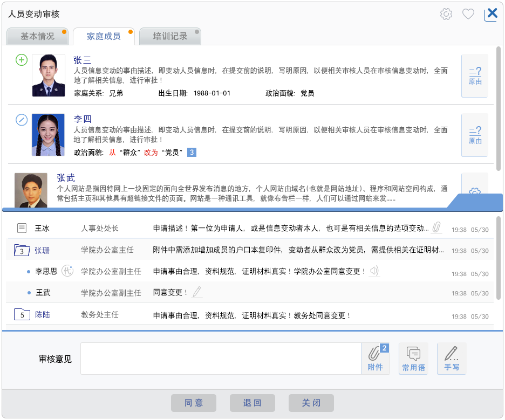
Task: Open the paperclip attachment in 王冰's row
Action: click(436, 228)
